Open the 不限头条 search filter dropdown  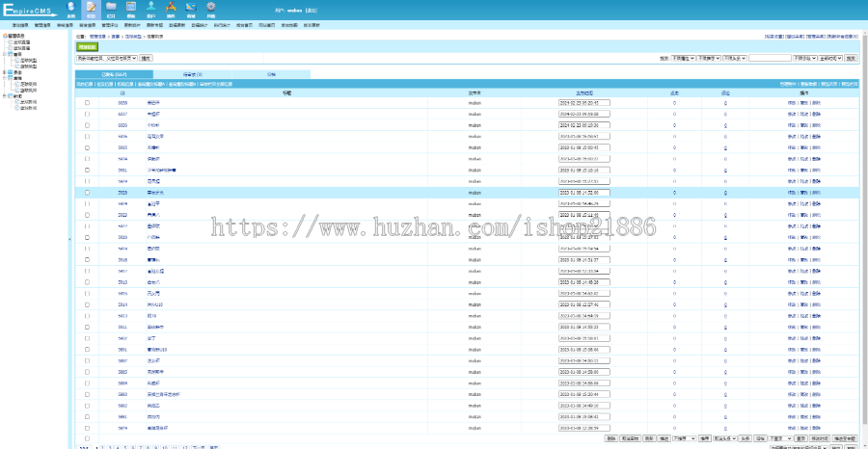click(735, 58)
